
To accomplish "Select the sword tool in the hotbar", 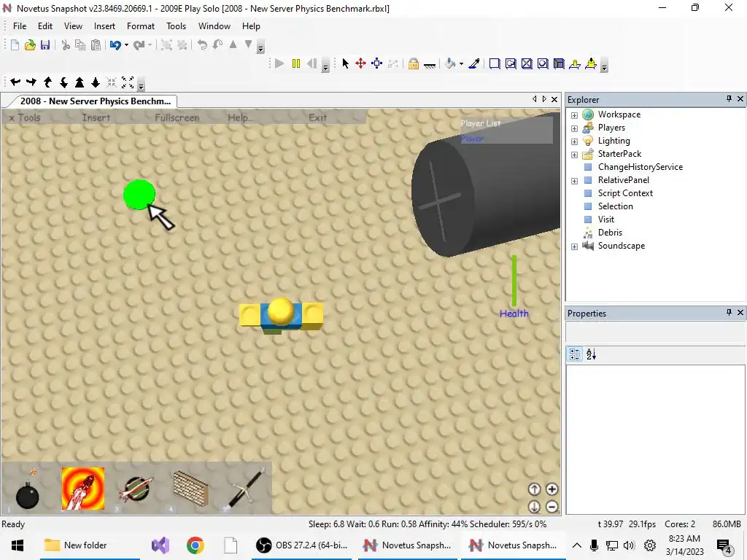I will [245, 489].
